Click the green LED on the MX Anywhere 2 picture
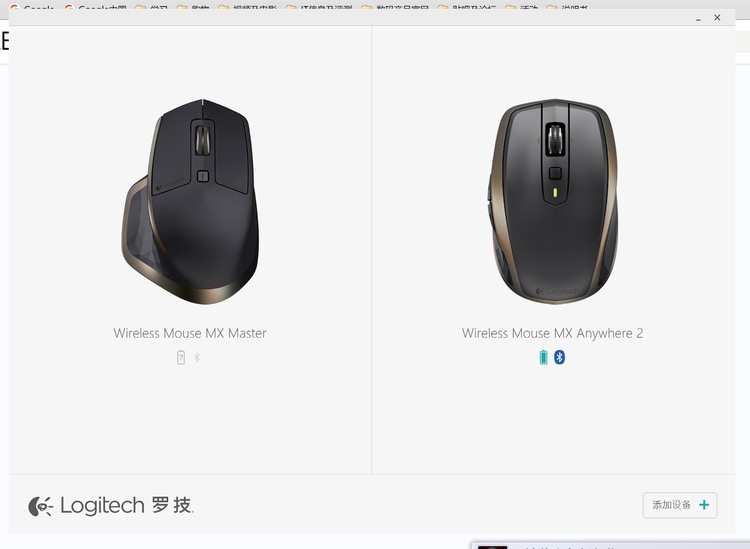750x549 pixels. 555,192
